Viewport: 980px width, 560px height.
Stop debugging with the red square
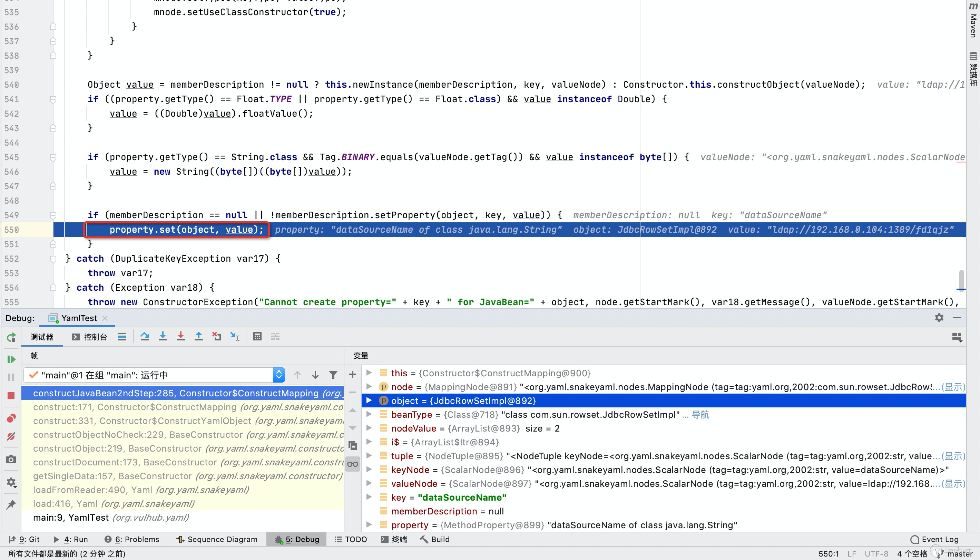point(11,396)
